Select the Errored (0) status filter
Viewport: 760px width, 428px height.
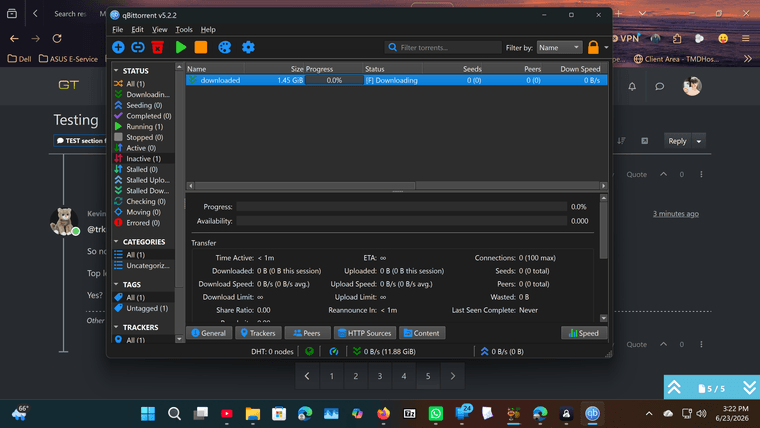pyautogui.click(x=143, y=222)
